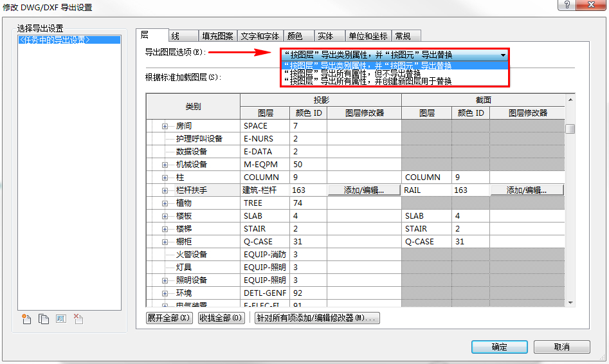Image resolution: width=609 pixels, height=364 pixels.
Task: Click the New export setup icon
Action: [26, 319]
